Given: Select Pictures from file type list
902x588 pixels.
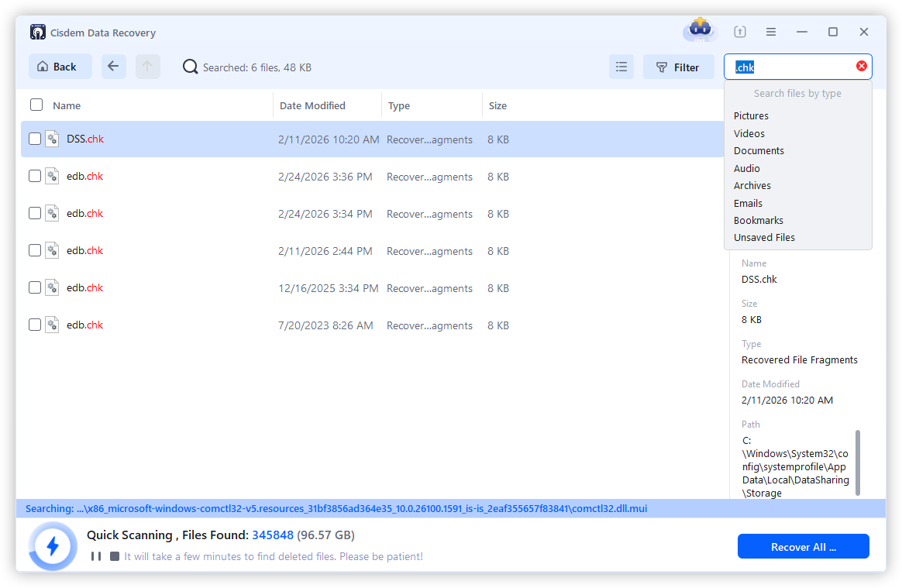Looking at the screenshot, I should pos(751,116).
